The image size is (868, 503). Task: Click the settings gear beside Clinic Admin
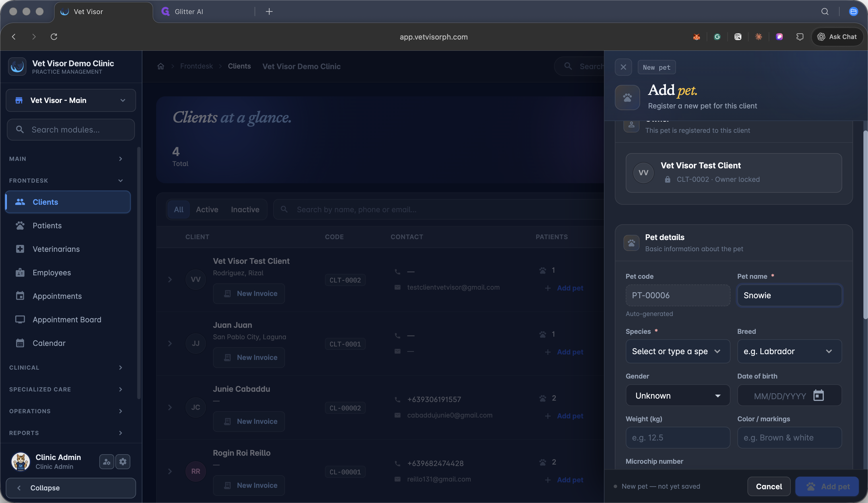tap(123, 462)
